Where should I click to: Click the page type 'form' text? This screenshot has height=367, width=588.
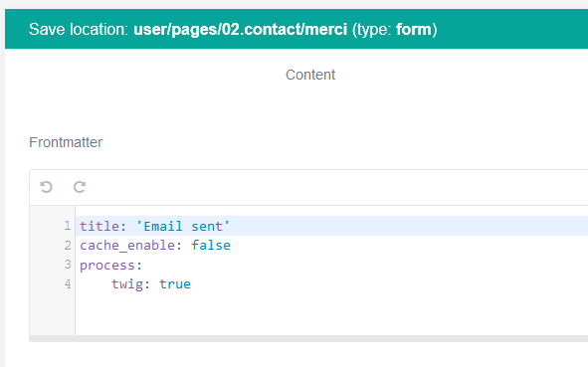(414, 29)
